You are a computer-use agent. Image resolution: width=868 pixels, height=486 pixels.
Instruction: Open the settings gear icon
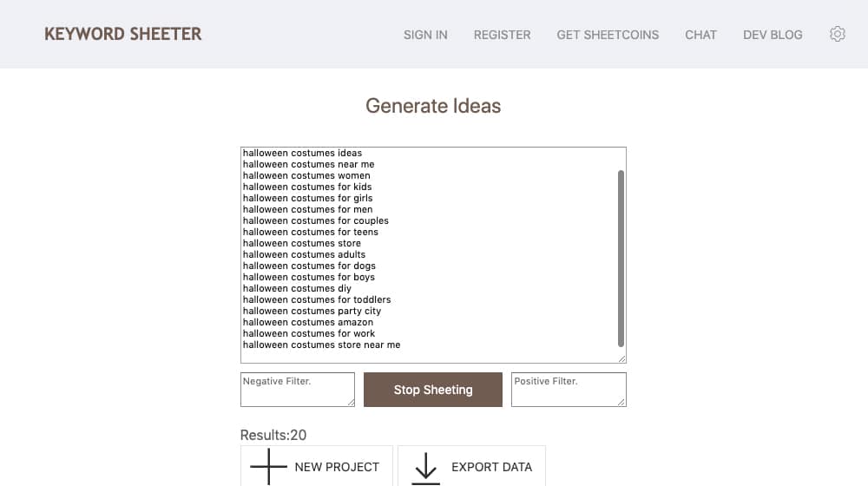[x=837, y=35]
